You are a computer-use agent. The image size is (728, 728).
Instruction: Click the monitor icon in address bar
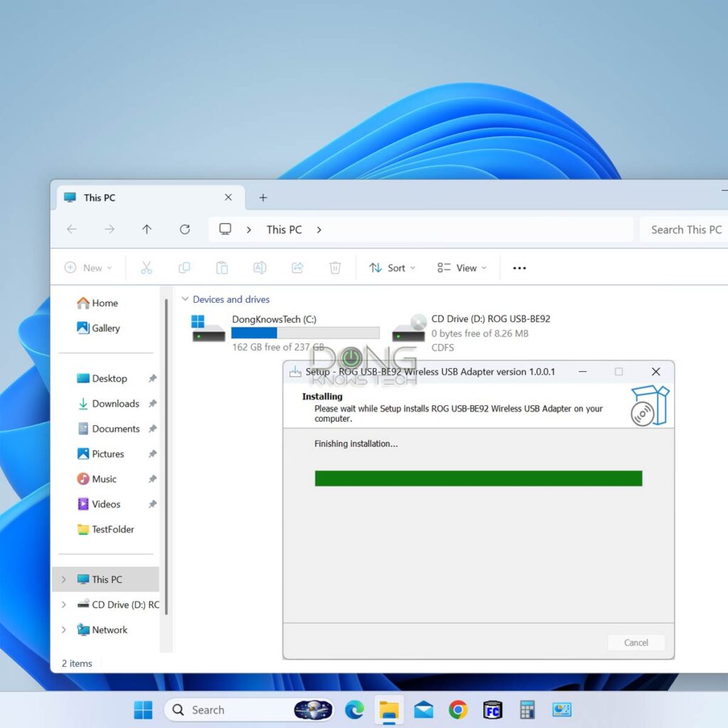coord(225,230)
